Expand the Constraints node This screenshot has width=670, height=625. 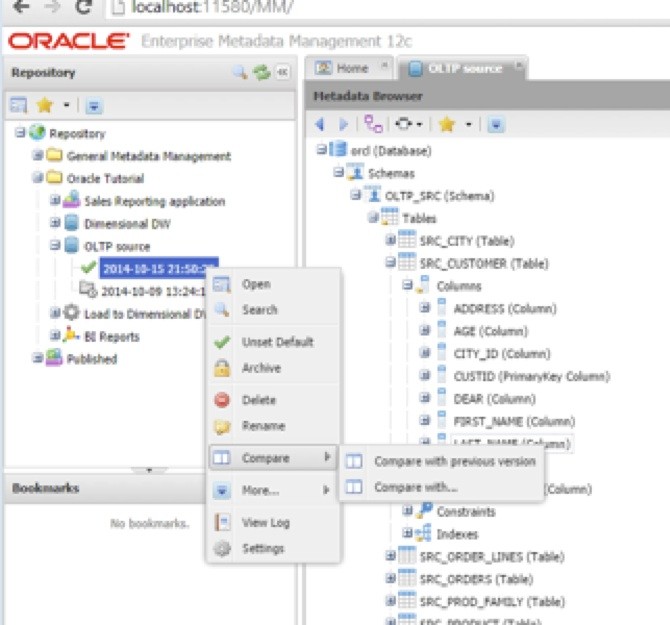(407, 511)
